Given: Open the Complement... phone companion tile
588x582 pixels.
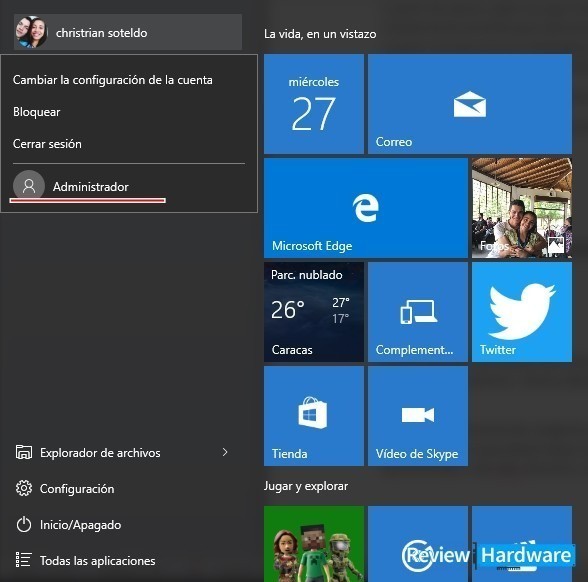Looking at the screenshot, I should (x=418, y=312).
